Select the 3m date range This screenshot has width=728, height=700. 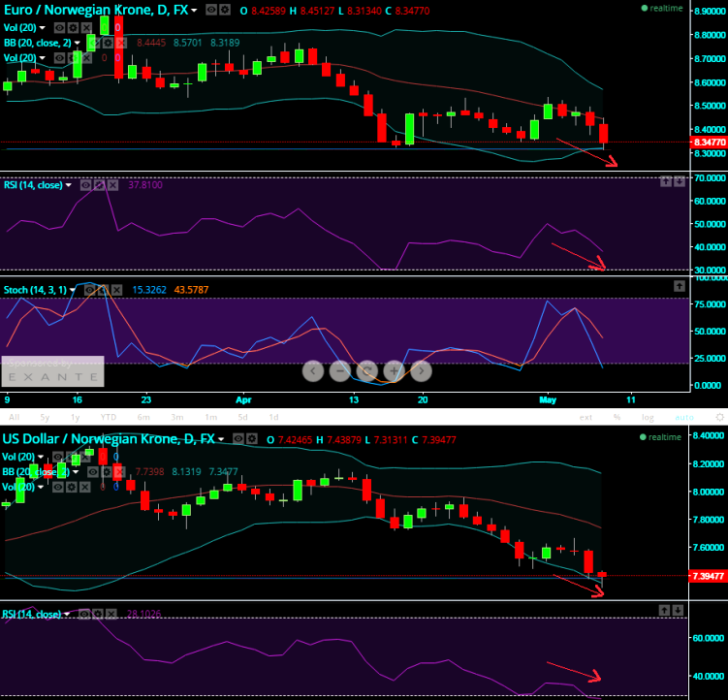(177, 417)
